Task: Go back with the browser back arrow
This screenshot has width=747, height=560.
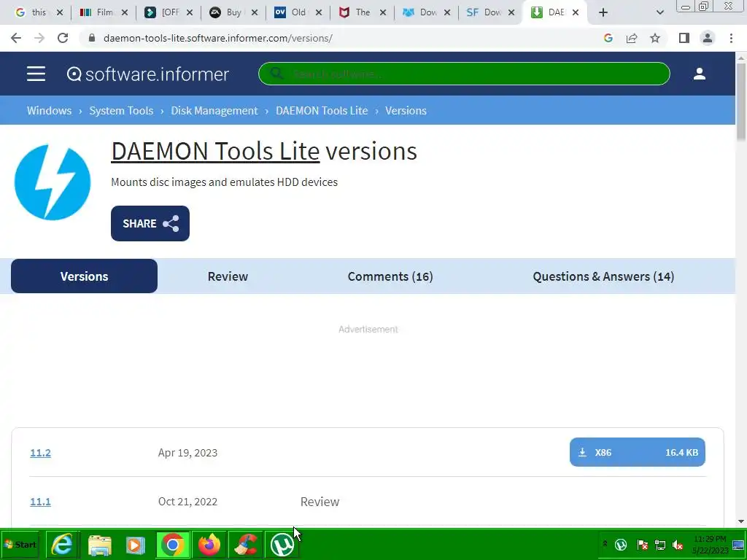Action: pyautogui.click(x=16, y=38)
